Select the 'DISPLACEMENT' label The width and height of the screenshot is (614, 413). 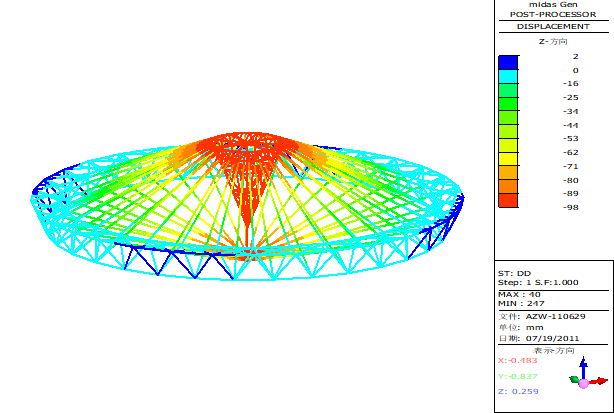553,27
